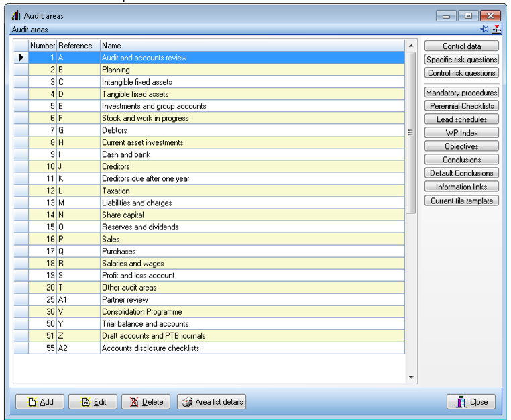Click the Delete button
This screenshot has height=420, width=511.
[x=146, y=401]
